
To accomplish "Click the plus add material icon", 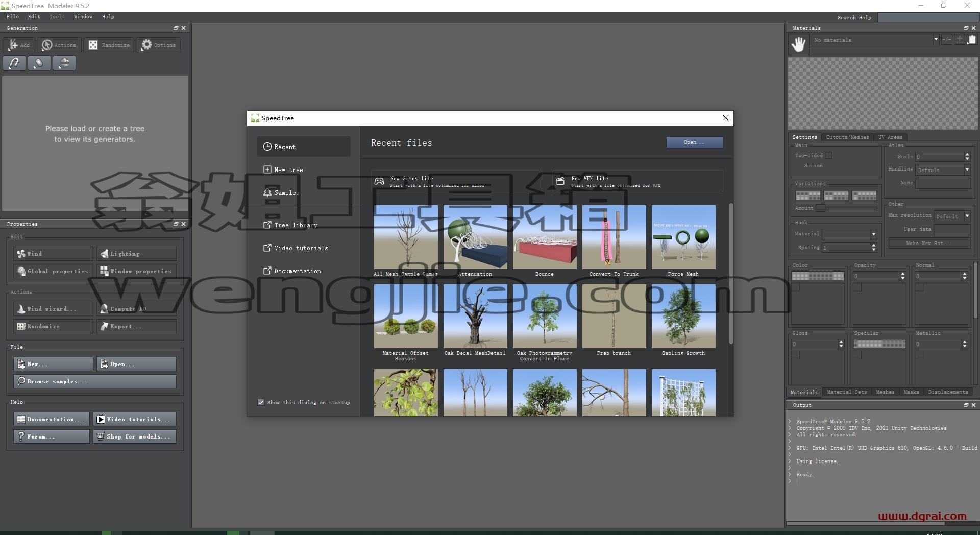I will tap(960, 39).
